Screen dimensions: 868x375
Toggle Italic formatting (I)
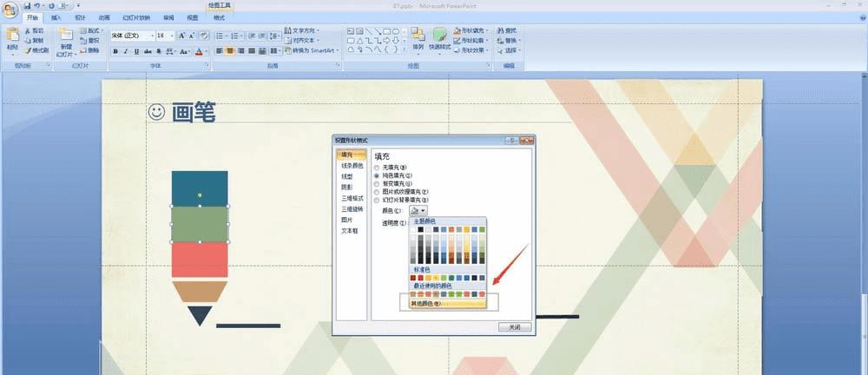[126, 51]
